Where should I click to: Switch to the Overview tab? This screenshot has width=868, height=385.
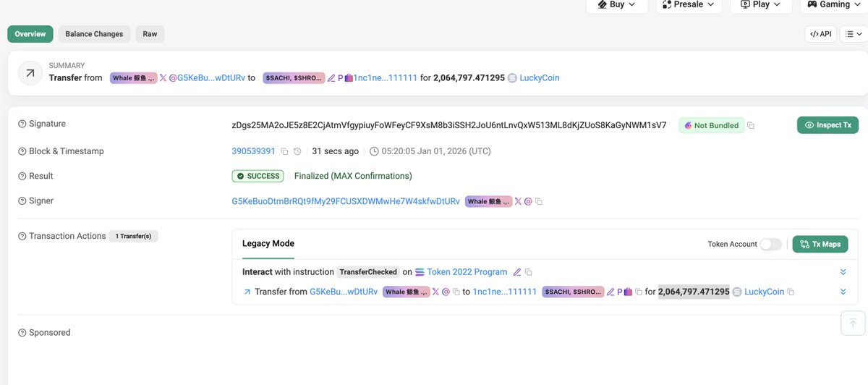tap(30, 34)
